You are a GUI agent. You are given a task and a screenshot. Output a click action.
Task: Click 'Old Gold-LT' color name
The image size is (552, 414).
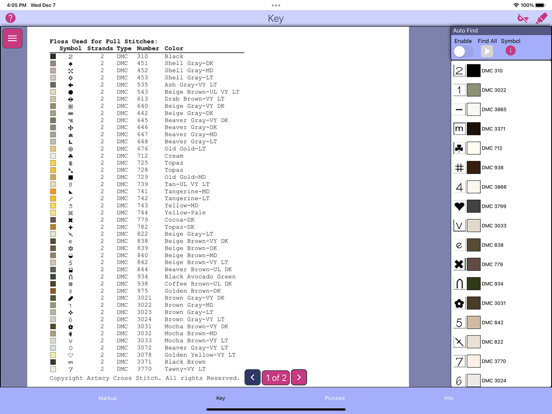pos(185,149)
